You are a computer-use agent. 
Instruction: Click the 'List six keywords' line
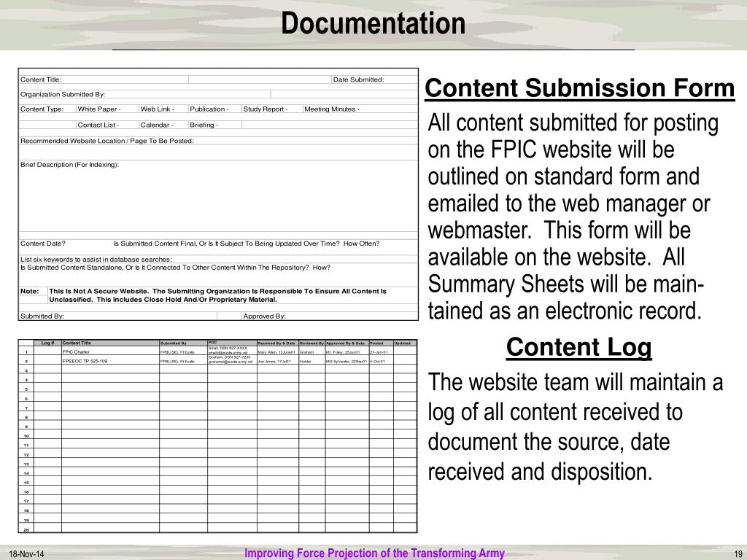tap(96, 260)
